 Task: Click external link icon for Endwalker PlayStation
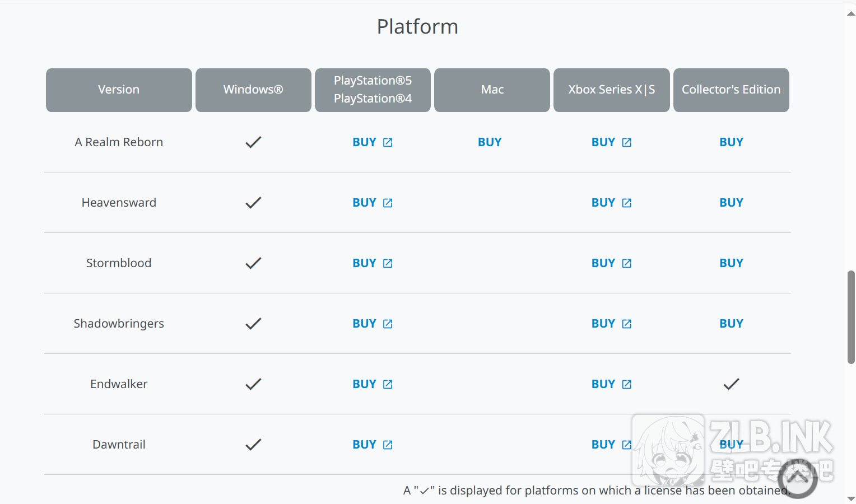click(388, 385)
